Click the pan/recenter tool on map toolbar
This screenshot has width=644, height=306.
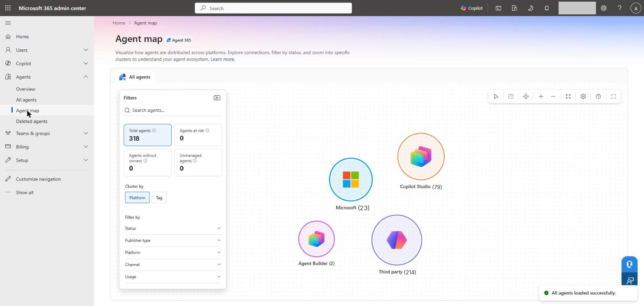[526, 96]
